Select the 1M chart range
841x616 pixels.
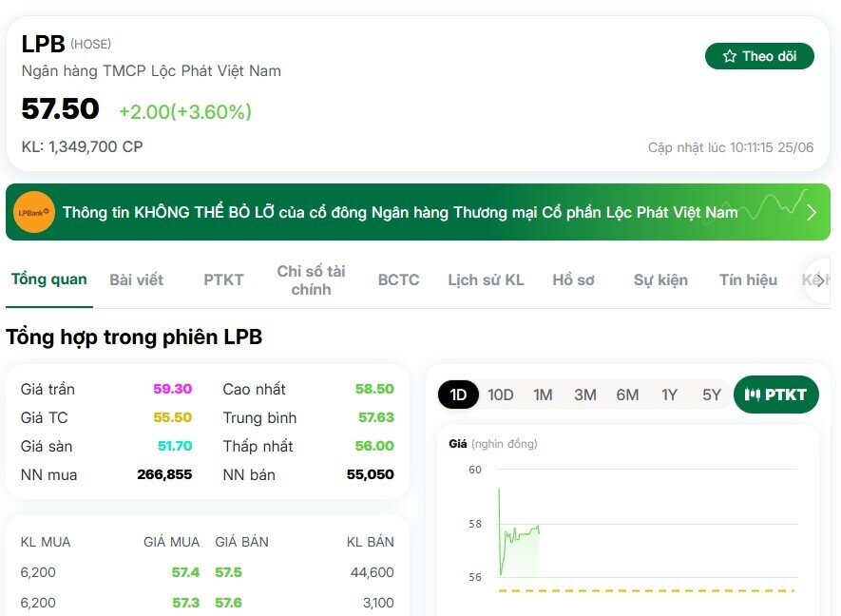point(543,395)
